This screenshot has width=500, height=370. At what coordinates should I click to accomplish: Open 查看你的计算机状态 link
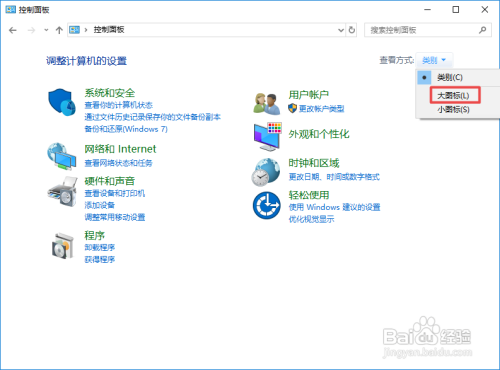[x=118, y=105]
